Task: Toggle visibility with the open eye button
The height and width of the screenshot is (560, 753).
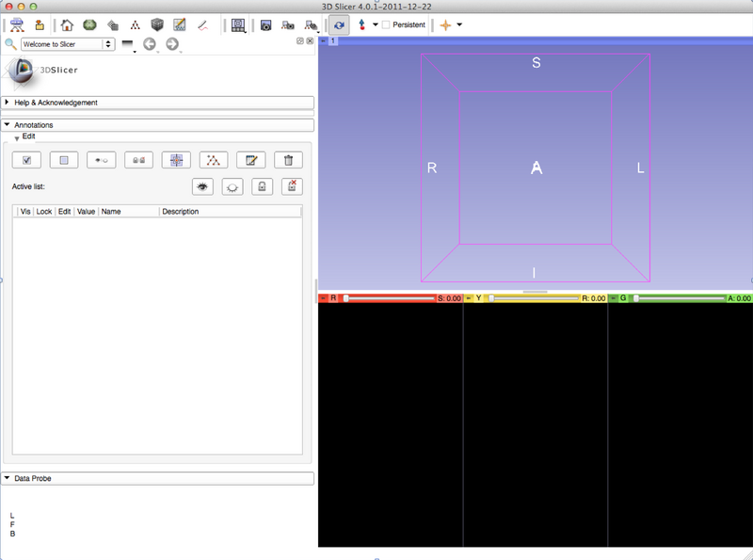Action: 201,187
